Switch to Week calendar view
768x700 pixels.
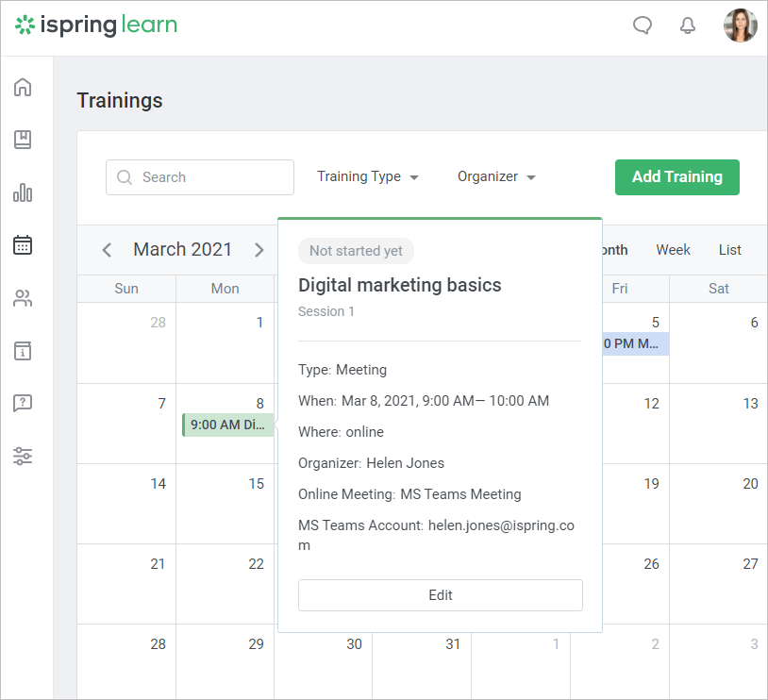click(x=673, y=250)
